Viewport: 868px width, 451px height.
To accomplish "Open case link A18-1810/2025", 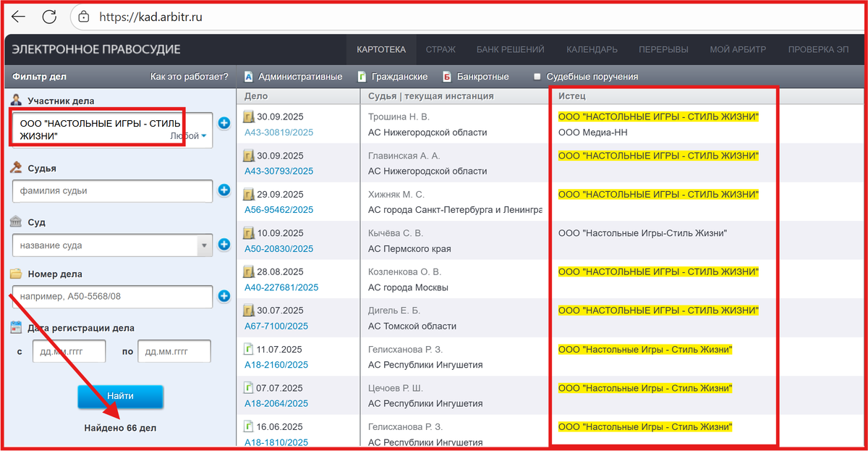I will [x=276, y=442].
